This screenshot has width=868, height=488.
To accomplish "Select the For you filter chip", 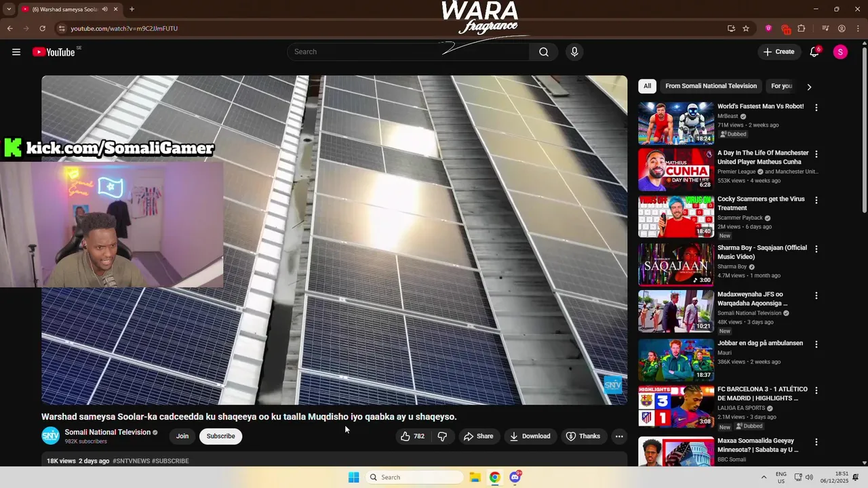I will coord(781,86).
